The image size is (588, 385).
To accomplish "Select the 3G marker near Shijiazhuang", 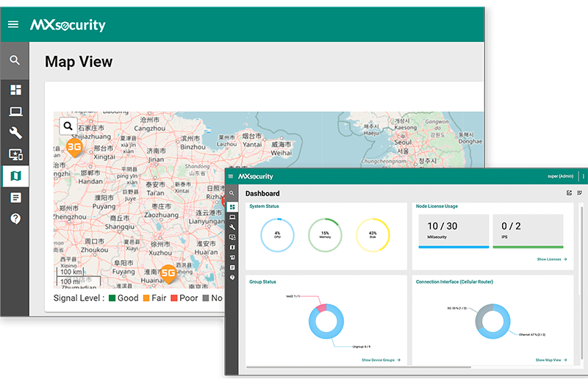I will point(74,148).
